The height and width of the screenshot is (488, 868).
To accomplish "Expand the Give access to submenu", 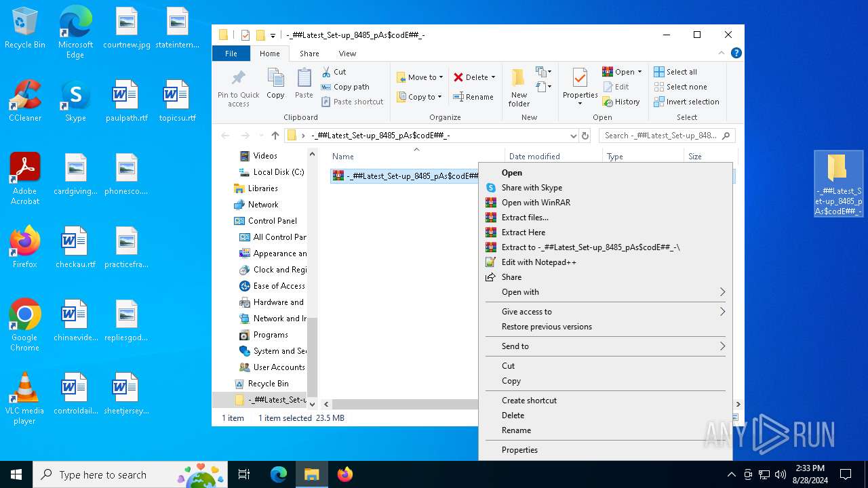I will [605, 312].
